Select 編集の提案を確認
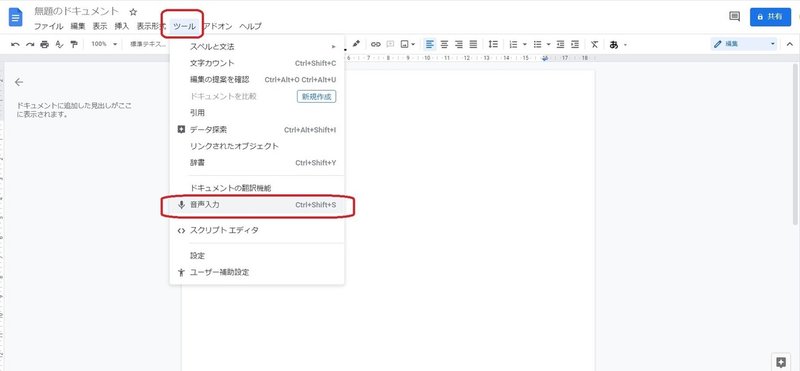Image resolution: width=800 pixels, height=371 pixels. pyautogui.click(x=257, y=80)
